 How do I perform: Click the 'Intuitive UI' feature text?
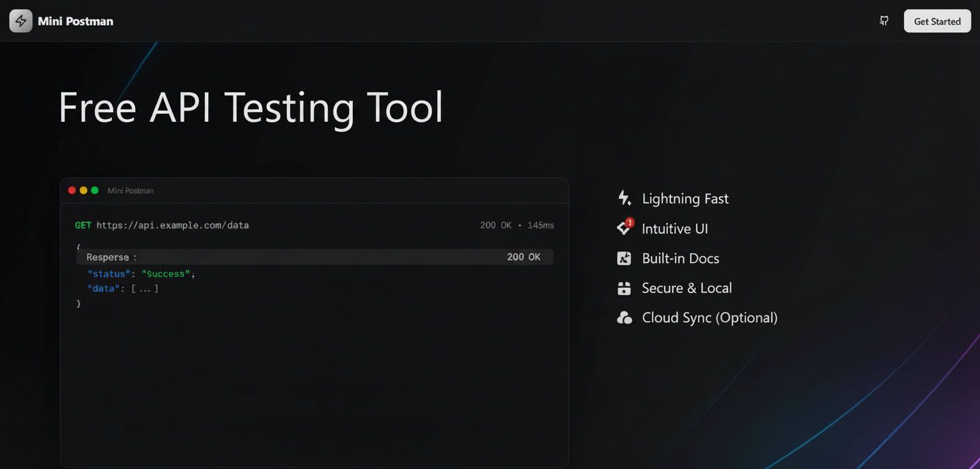click(x=674, y=229)
